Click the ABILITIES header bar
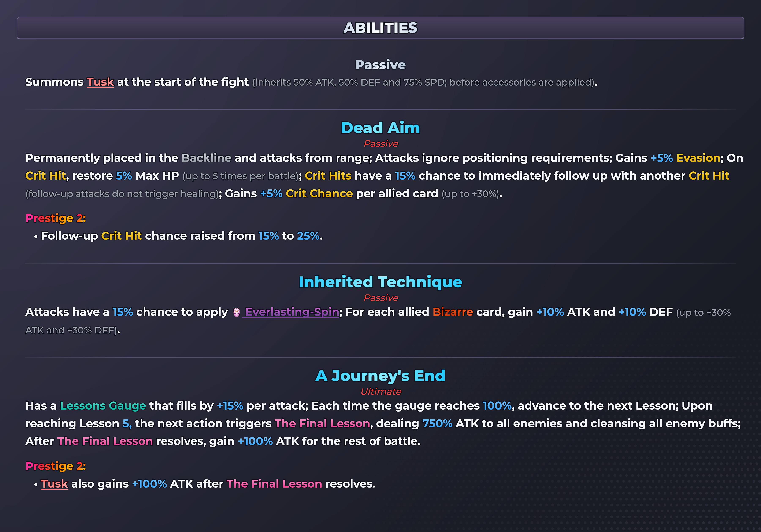The width and height of the screenshot is (761, 532). tap(380, 28)
